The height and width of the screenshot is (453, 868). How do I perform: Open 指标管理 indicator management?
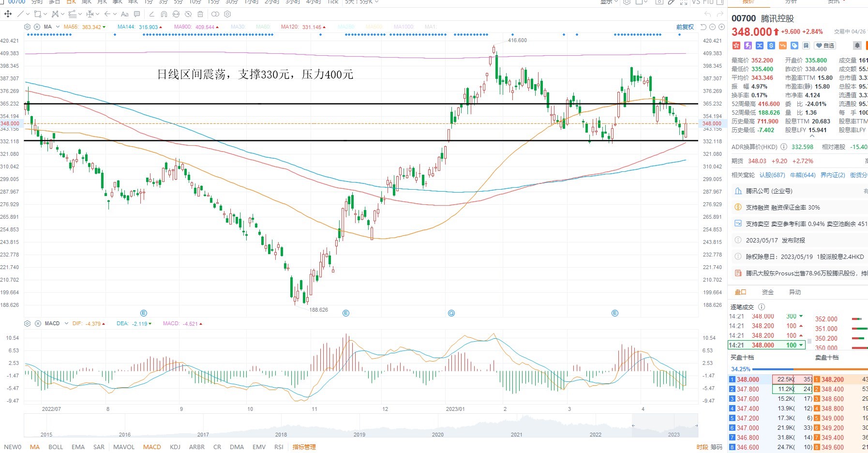coord(304,447)
